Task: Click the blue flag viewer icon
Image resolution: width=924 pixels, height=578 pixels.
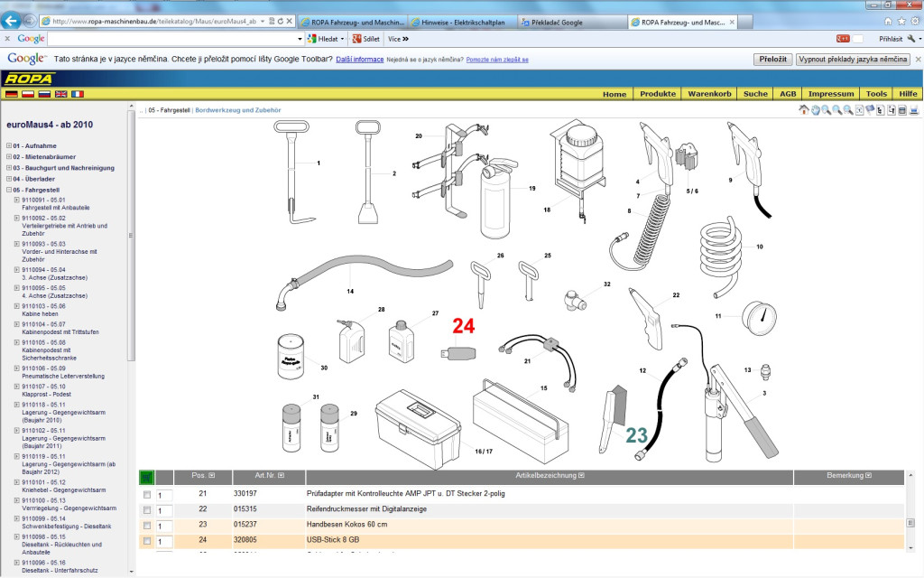Action: [x=870, y=110]
